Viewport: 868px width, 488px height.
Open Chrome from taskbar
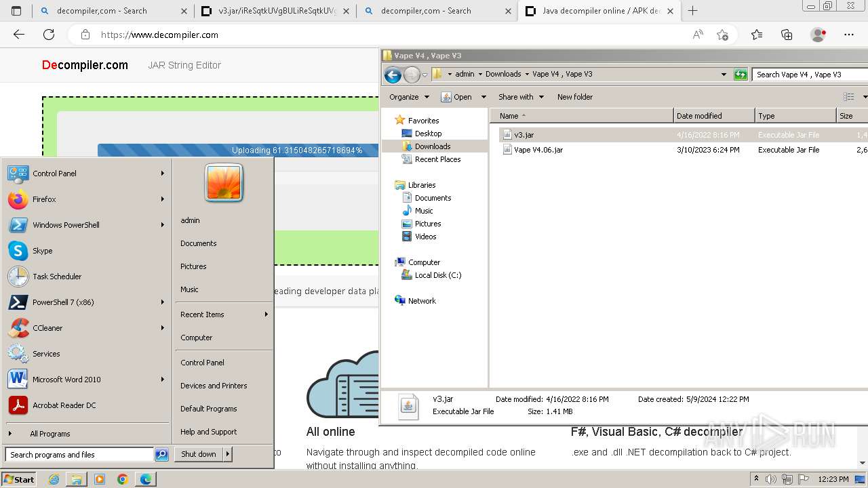click(123, 479)
